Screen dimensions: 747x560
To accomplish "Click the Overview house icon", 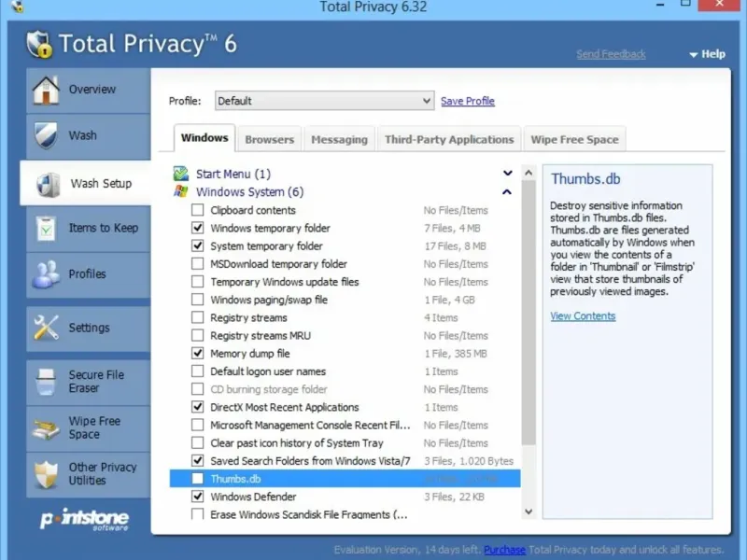I will coord(46,90).
